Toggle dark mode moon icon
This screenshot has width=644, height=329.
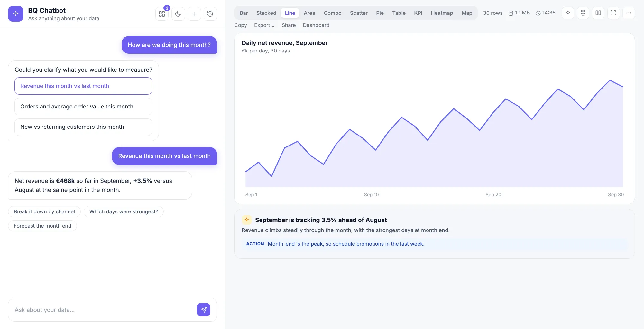point(178,14)
